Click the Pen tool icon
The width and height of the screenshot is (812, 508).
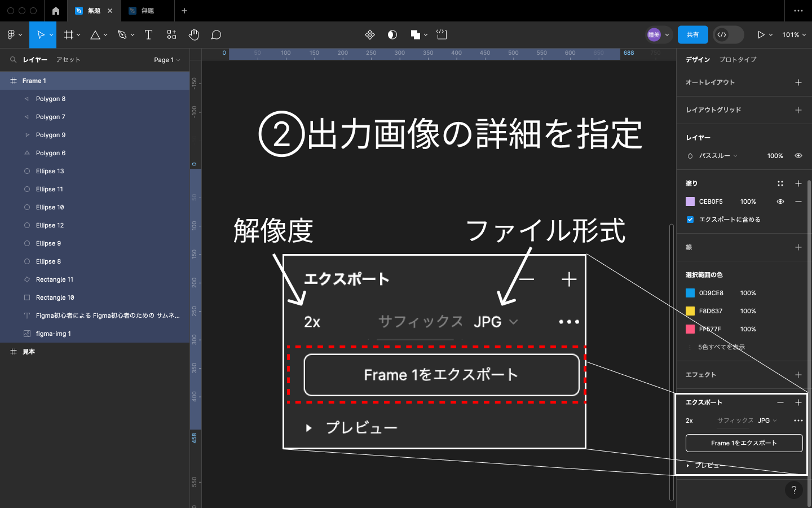click(x=122, y=35)
